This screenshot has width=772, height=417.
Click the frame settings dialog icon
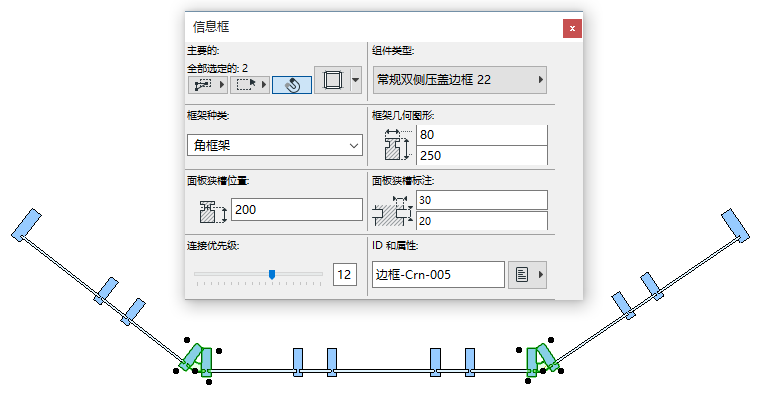[331, 81]
